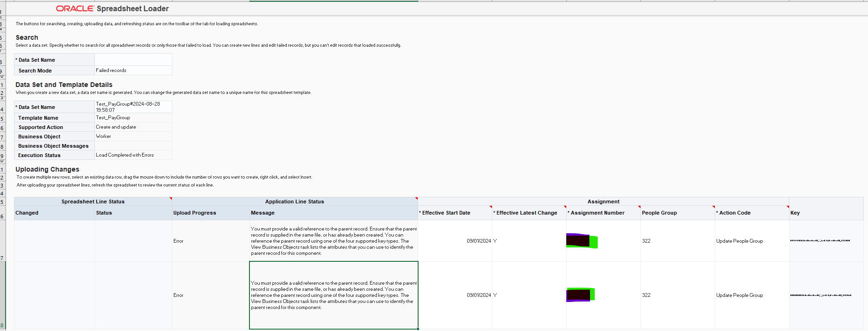The image size is (868, 331).
Task: Click the Message column header
Action: point(334,213)
